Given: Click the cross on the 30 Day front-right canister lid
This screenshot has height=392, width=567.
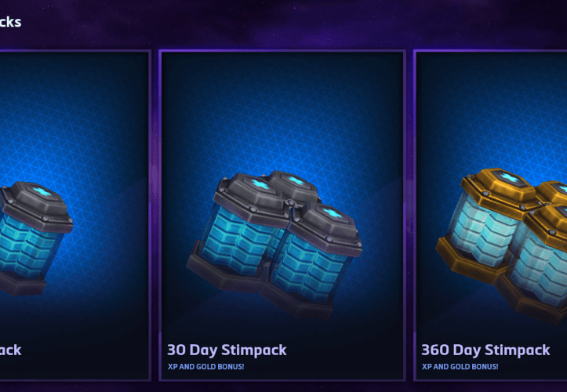Looking at the screenshot, I should point(332,213).
